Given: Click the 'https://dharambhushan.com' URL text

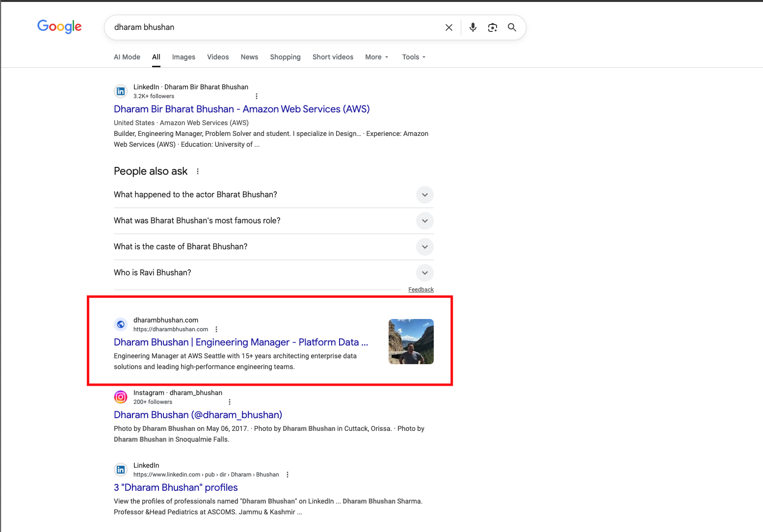Looking at the screenshot, I should (x=171, y=329).
